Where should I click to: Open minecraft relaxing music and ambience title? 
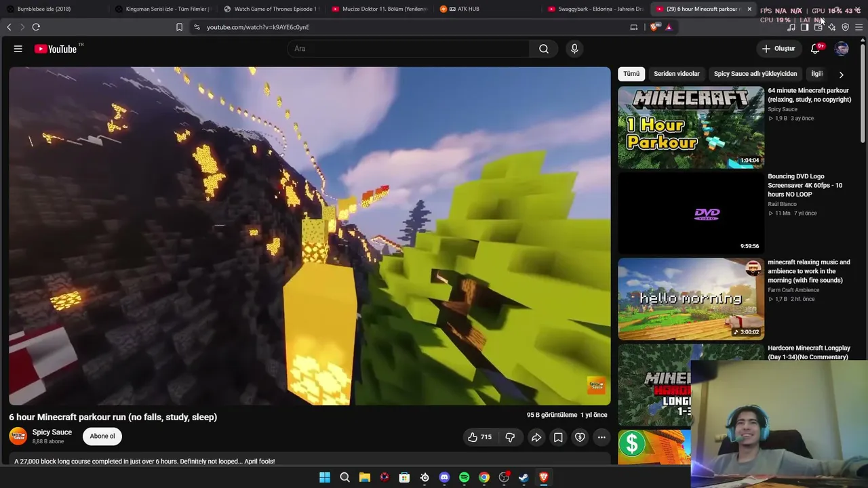point(808,271)
